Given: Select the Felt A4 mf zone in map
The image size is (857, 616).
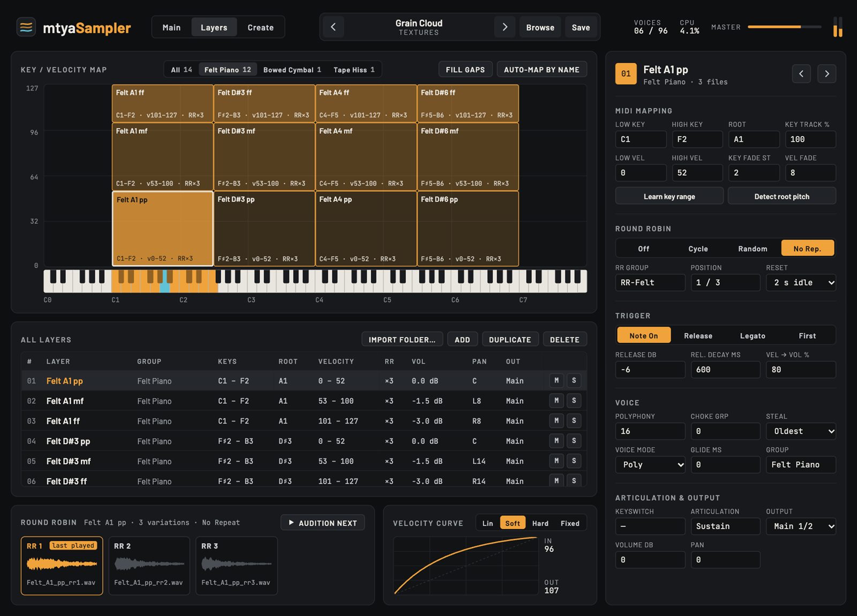Looking at the screenshot, I should [366, 157].
